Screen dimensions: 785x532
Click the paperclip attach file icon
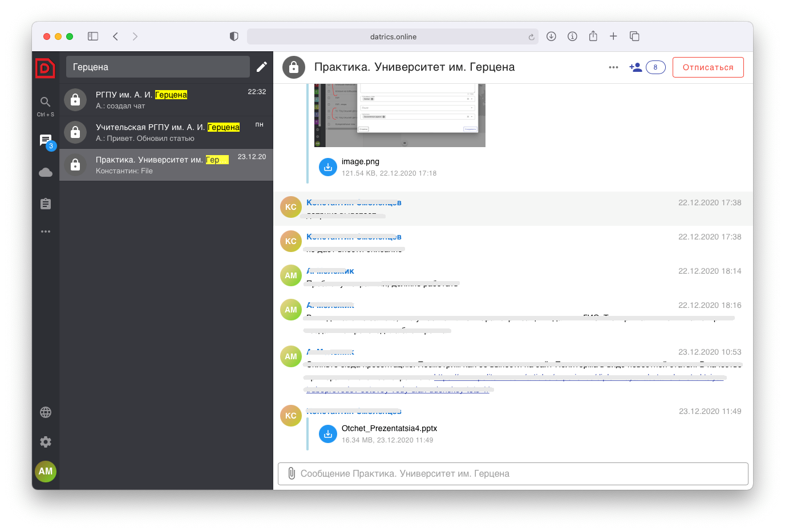(292, 473)
